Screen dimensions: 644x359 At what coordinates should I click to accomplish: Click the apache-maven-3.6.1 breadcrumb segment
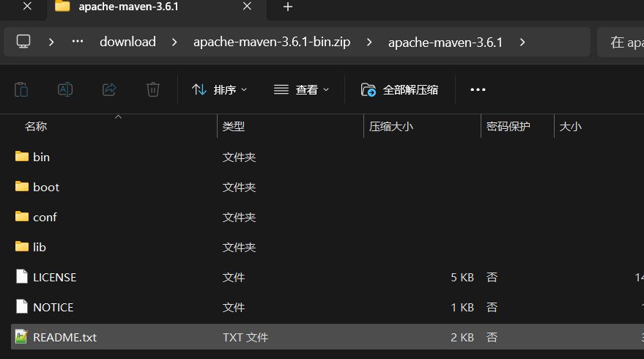(445, 42)
